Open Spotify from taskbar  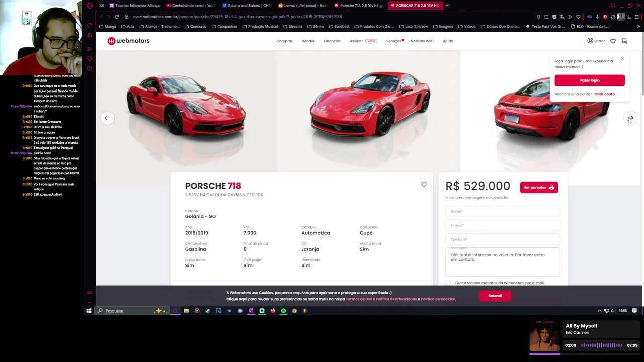point(283,311)
